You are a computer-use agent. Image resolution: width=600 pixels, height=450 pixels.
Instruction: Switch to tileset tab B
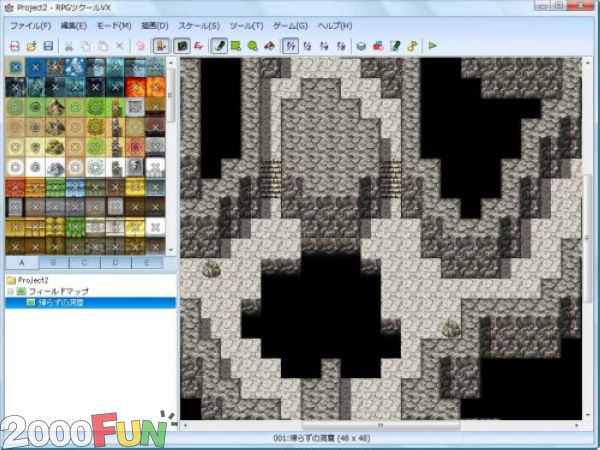[x=52, y=263]
